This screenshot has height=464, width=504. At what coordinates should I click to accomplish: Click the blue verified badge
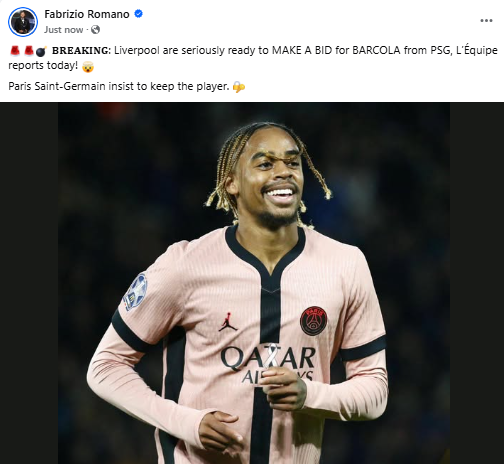click(138, 14)
